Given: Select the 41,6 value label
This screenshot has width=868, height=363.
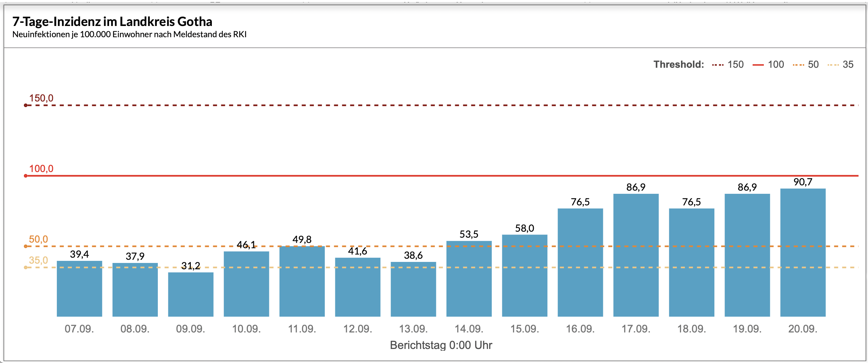Looking at the screenshot, I should pyautogui.click(x=358, y=251).
